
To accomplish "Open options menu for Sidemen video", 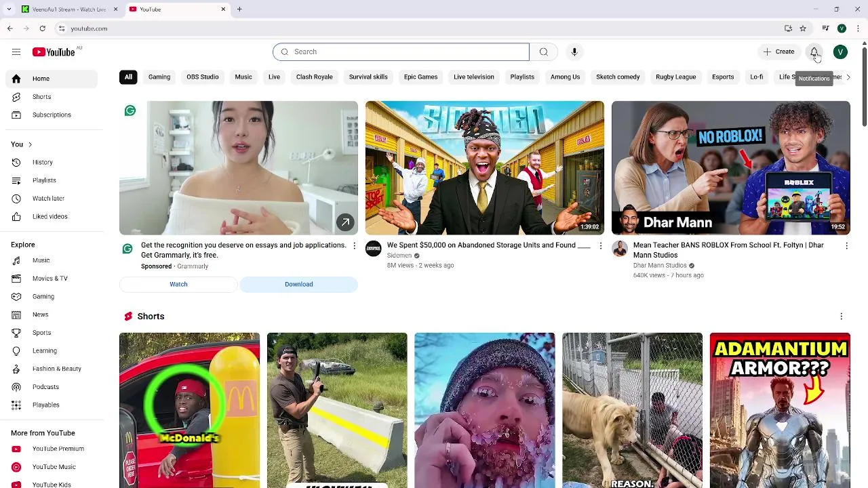I will pos(600,245).
